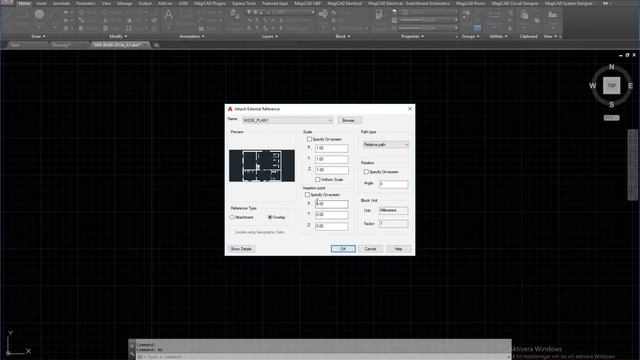Screen dimensions: 640x360
Task: Open the Path type dropdown
Action: click(385, 144)
